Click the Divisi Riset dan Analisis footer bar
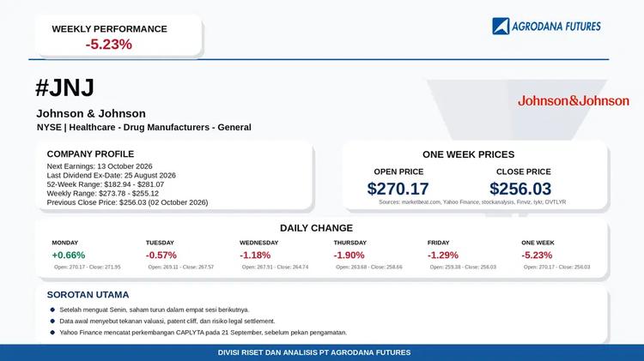644x361 pixels. pos(322,352)
